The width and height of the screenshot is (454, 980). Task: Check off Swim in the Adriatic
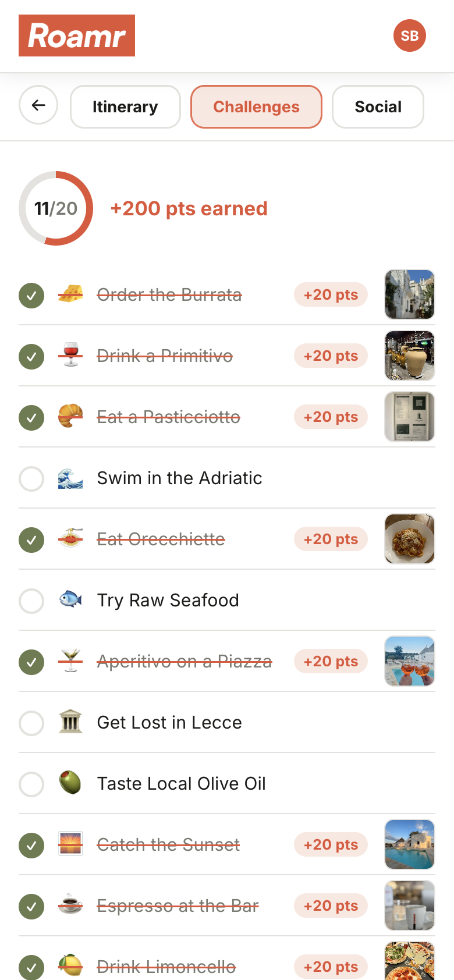coord(31,479)
